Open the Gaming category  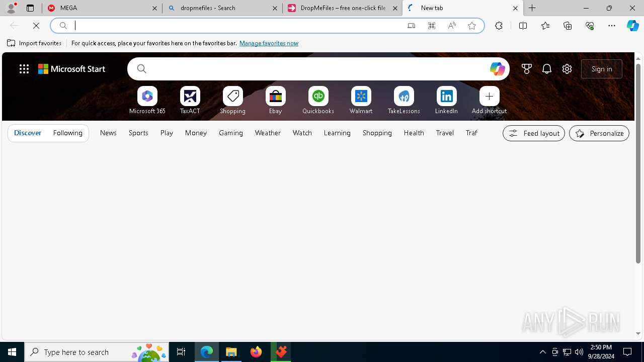click(231, 133)
